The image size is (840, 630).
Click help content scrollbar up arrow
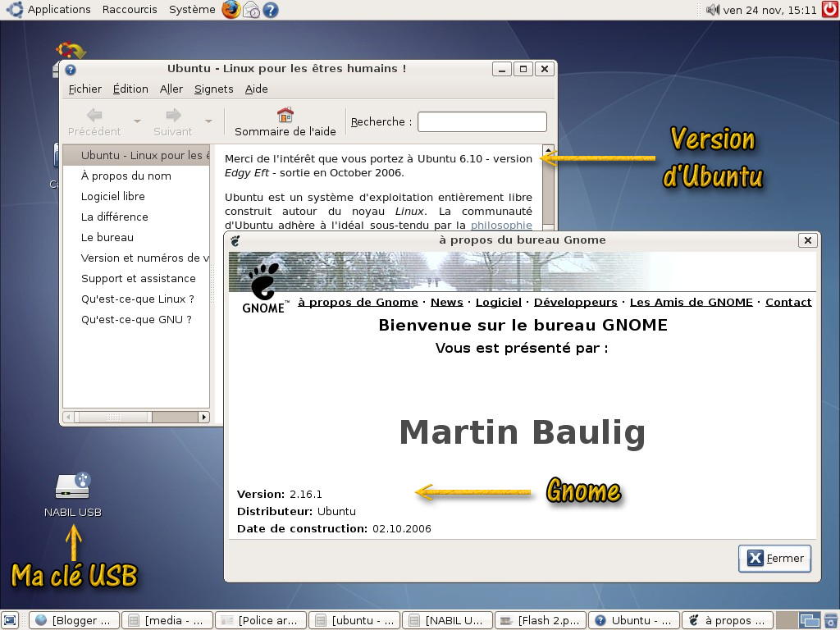(x=548, y=151)
